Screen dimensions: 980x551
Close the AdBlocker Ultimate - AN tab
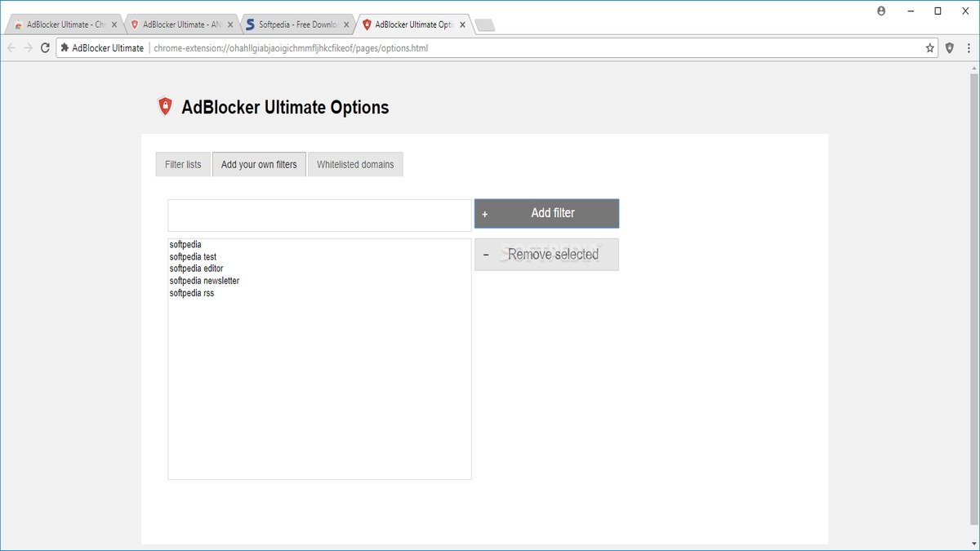pyautogui.click(x=229, y=24)
